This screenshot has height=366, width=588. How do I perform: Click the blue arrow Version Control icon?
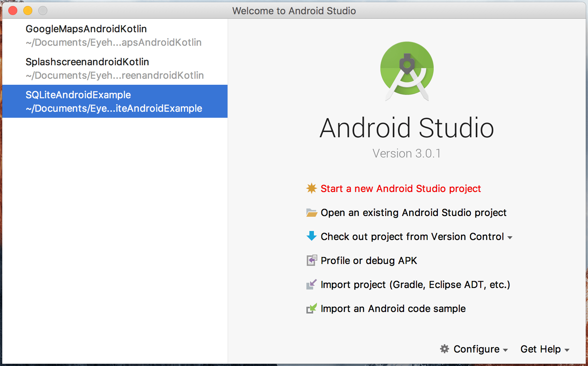[x=311, y=236]
